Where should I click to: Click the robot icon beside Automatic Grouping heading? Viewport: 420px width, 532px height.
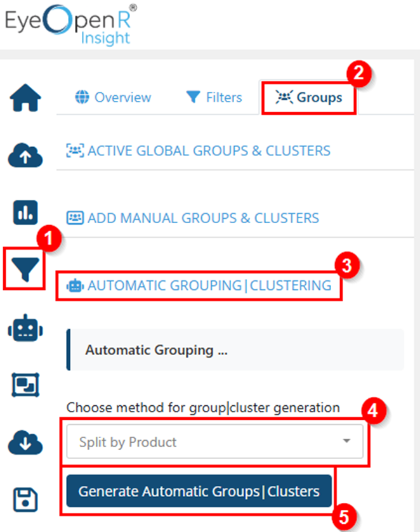(x=75, y=286)
